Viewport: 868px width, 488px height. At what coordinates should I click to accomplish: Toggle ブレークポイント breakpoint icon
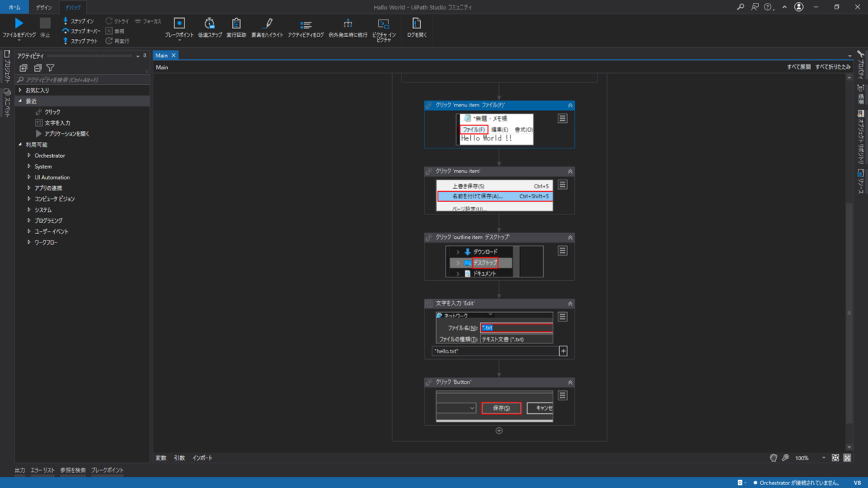coord(179,23)
